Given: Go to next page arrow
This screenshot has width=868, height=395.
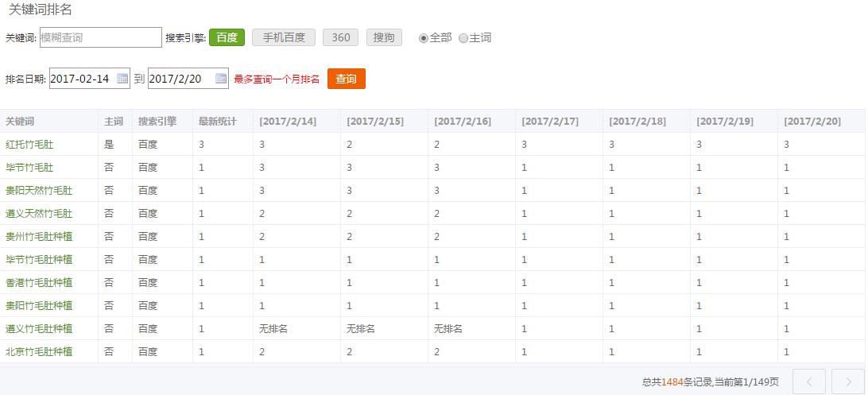Looking at the screenshot, I should (847, 381).
